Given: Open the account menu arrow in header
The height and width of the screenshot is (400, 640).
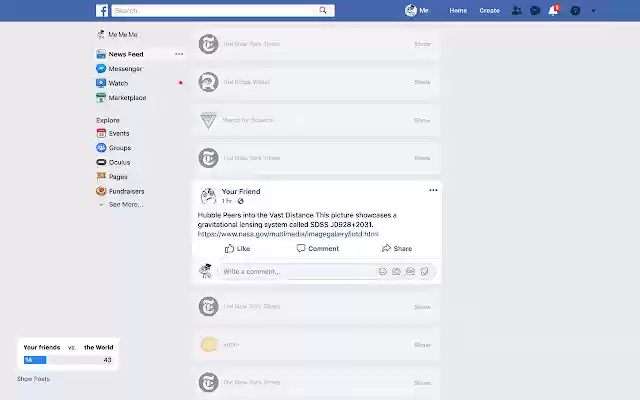Looking at the screenshot, I should [x=593, y=11].
